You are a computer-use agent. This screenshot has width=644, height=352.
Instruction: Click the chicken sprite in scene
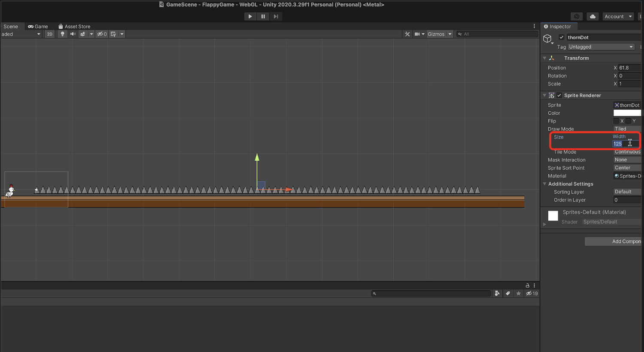(10, 191)
